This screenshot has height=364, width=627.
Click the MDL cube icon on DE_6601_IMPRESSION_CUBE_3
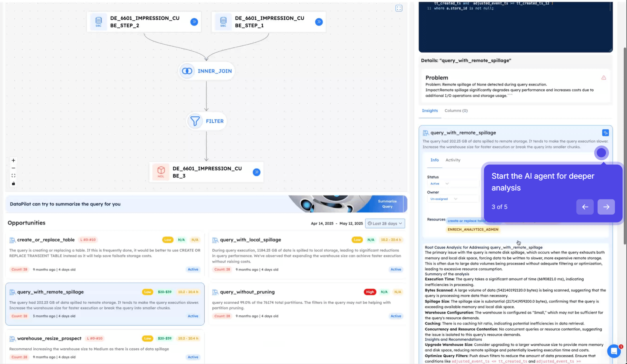[x=161, y=172]
